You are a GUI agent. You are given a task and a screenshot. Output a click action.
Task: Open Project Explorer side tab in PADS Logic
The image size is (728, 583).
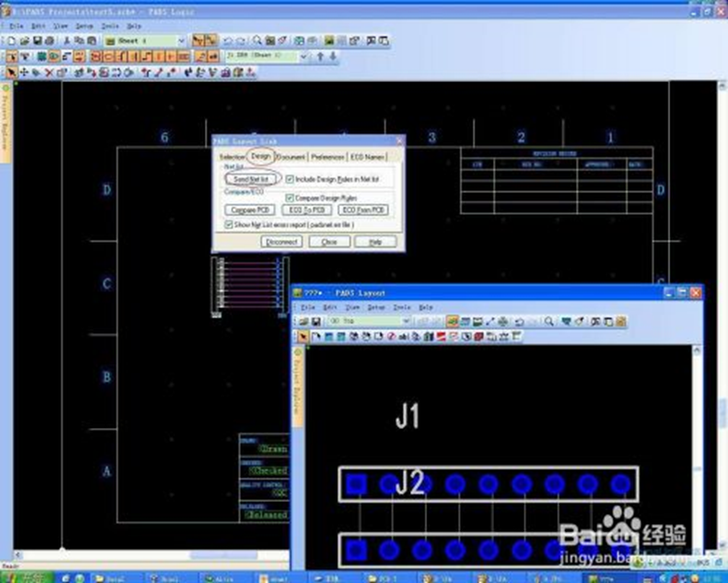6,123
